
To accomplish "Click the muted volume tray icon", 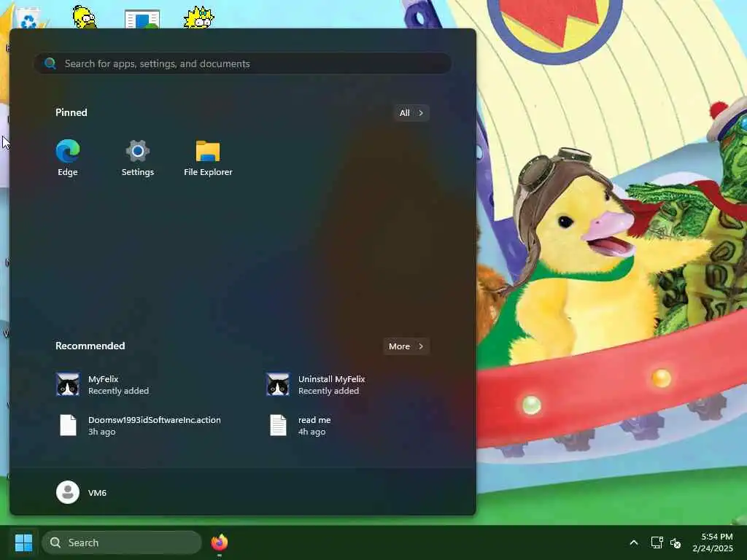I will 676,542.
